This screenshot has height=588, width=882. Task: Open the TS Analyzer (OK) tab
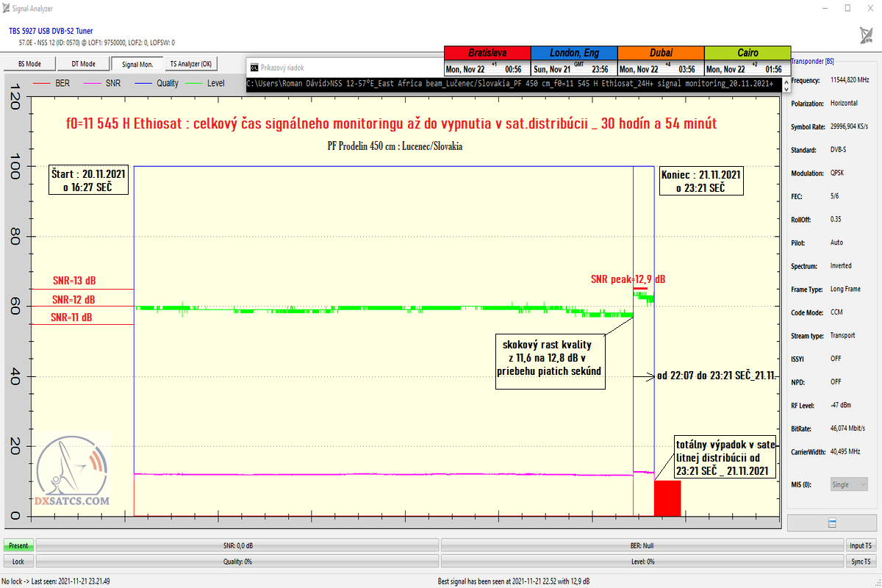coord(190,64)
